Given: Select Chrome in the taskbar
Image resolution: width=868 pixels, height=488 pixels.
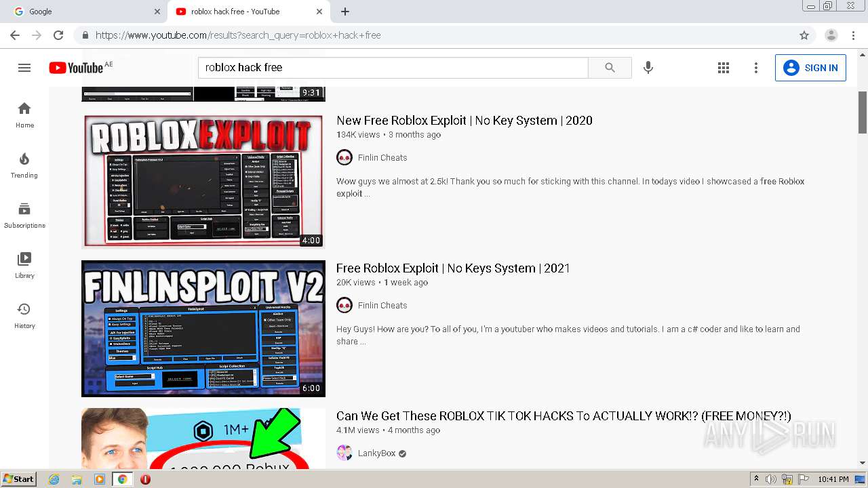Looking at the screenshot, I should (x=123, y=479).
